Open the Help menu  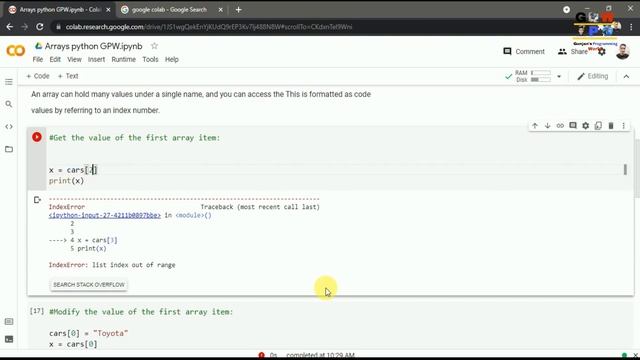(172, 60)
